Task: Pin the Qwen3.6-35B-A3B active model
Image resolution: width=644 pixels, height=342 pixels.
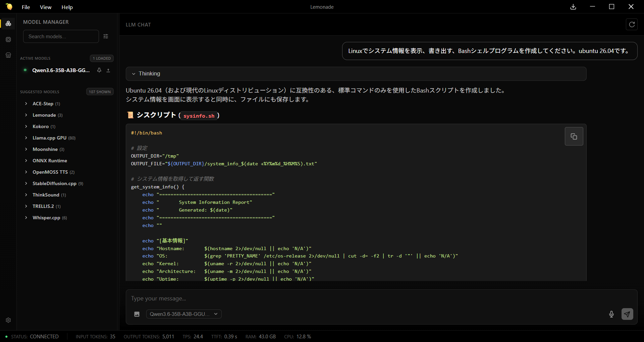Action: (99, 70)
